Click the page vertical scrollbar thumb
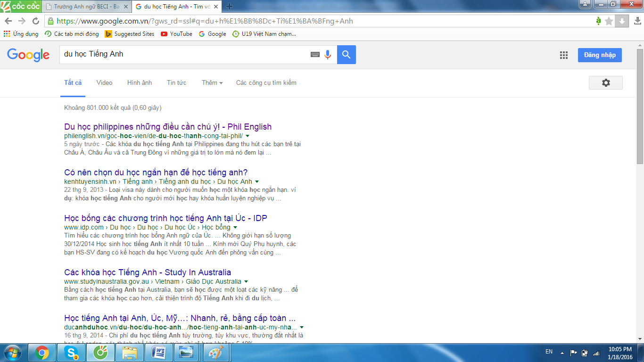644x362 pixels. [x=640, y=106]
